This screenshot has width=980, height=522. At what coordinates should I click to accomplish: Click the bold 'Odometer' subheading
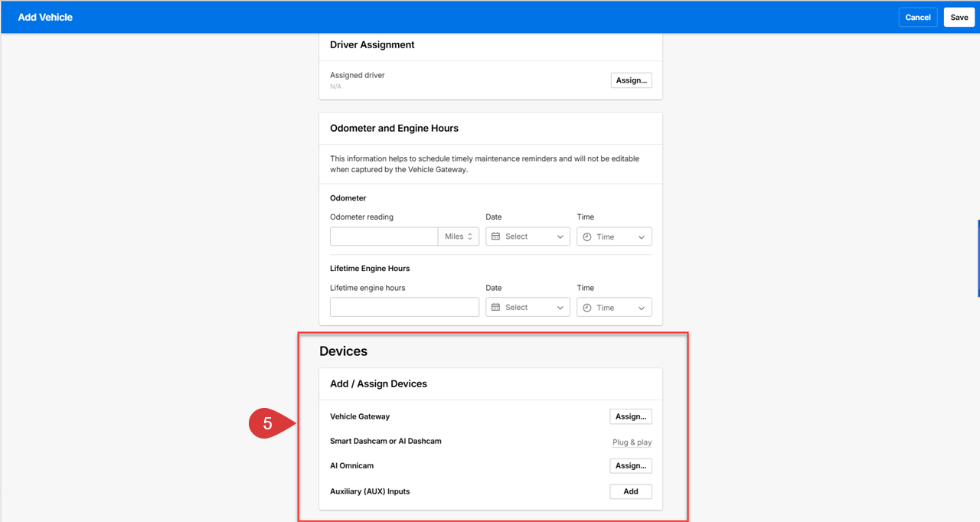[348, 198]
